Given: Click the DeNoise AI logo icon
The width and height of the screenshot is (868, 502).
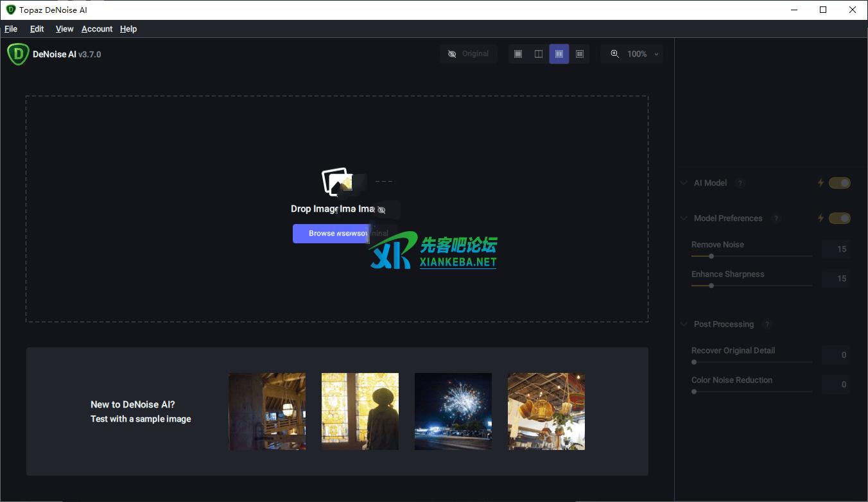Looking at the screenshot, I should tap(17, 54).
